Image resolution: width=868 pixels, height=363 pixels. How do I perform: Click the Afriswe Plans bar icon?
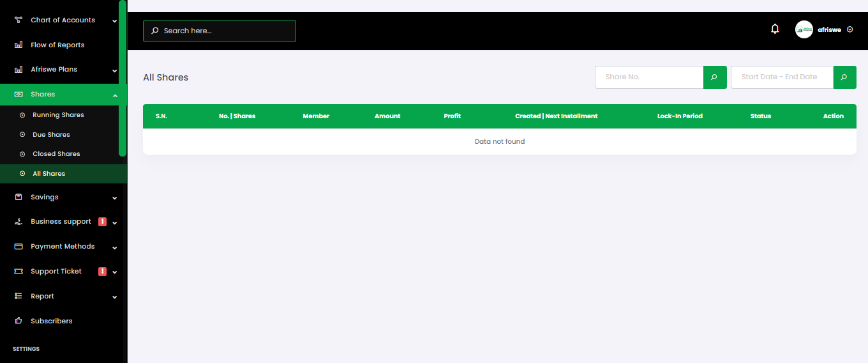point(19,70)
